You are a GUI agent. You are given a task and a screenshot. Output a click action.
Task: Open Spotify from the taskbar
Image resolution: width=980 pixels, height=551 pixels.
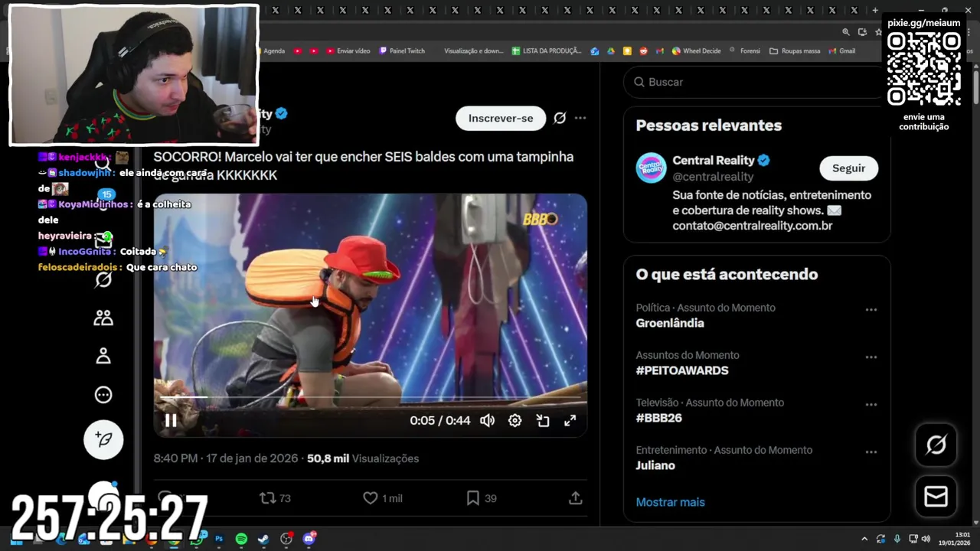241,539
